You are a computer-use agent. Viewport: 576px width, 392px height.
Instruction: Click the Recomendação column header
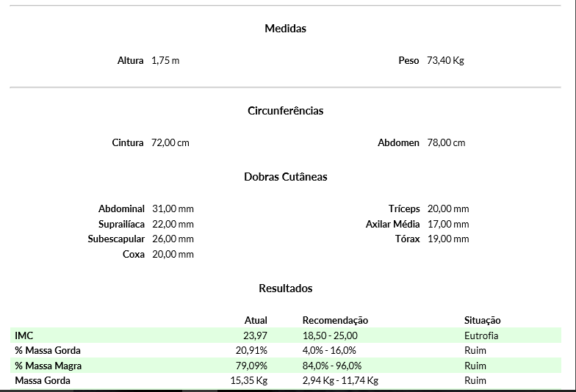click(x=335, y=320)
